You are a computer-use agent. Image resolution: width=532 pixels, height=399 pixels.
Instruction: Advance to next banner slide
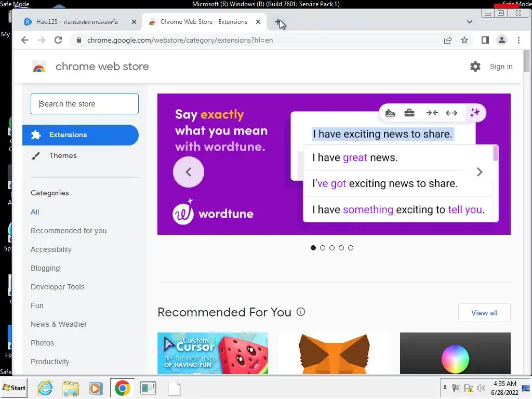click(480, 172)
